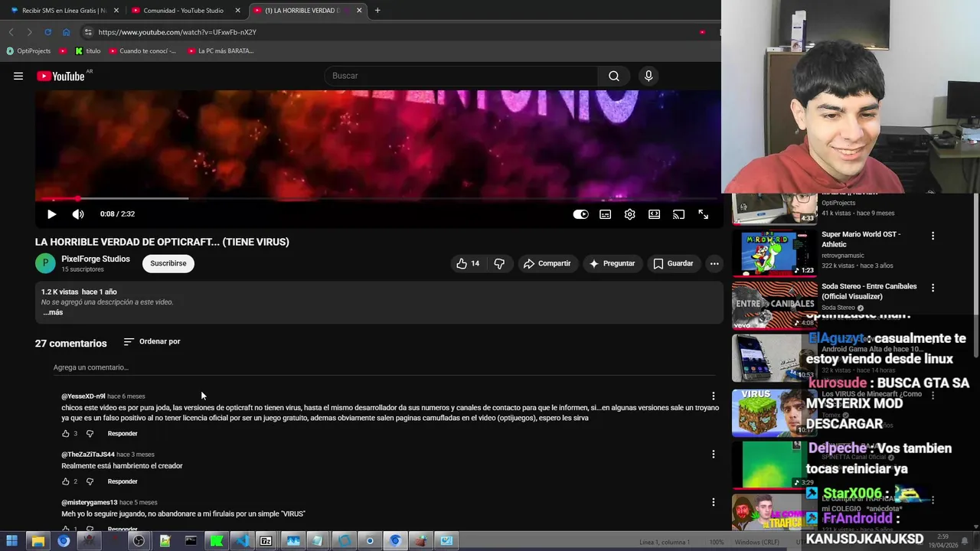
Task: Reply to @TheZaZiTaJS44 with Responder
Action: (122, 481)
